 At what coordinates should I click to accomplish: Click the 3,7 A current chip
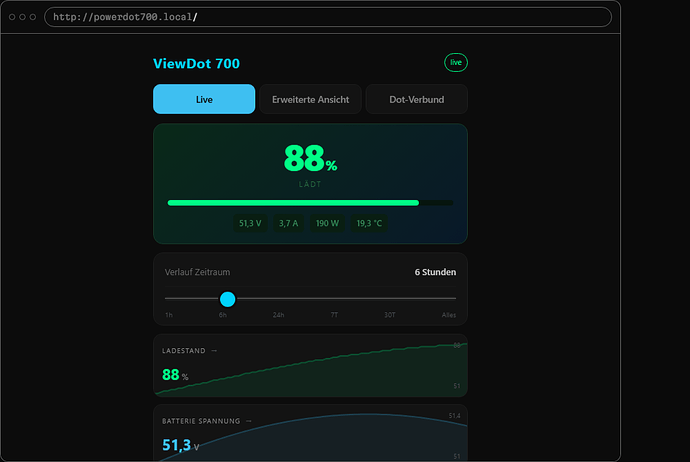click(x=288, y=223)
